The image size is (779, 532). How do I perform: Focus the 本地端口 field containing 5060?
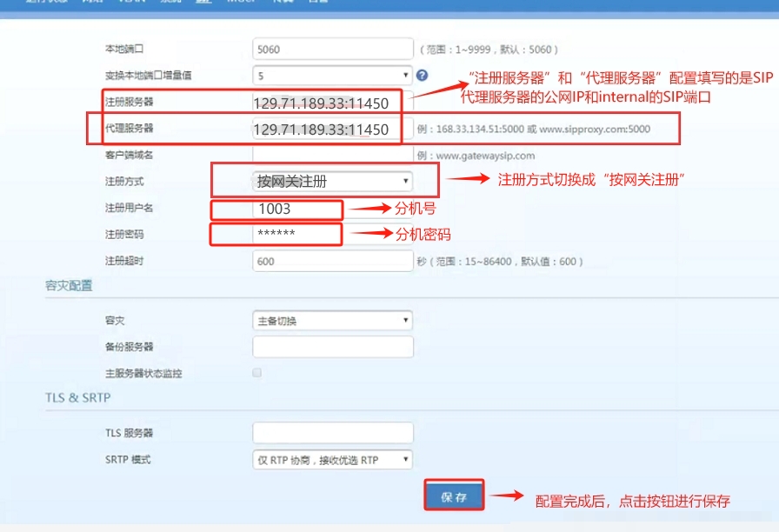[x=332, y=50]
